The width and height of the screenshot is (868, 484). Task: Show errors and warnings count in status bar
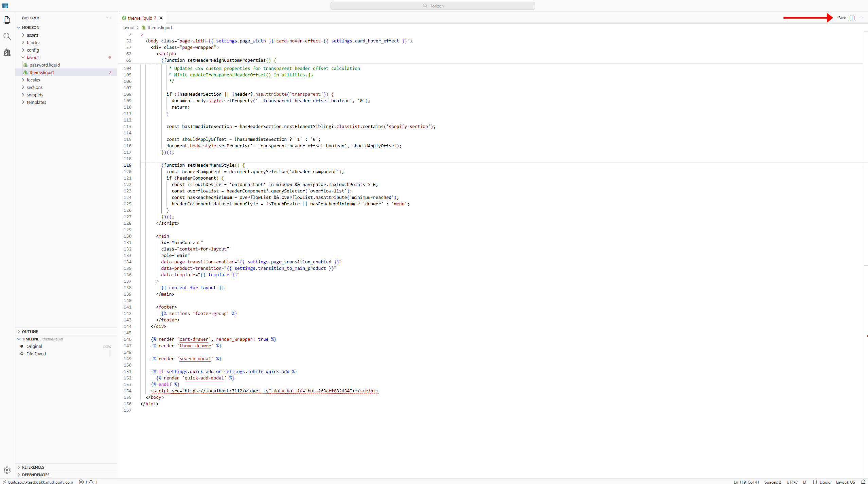88,482
